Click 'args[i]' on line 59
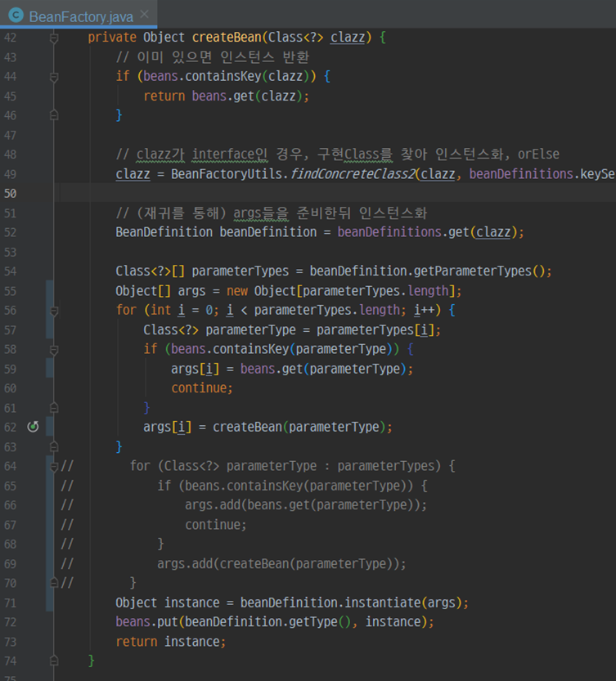 [x=196, y=370]
